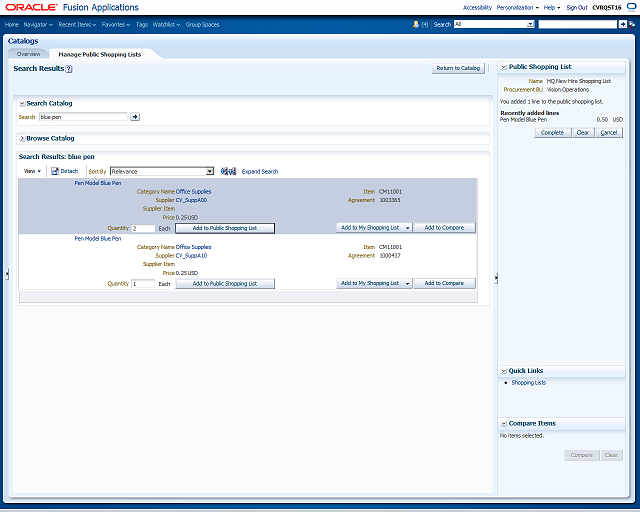The width and height of the screenshot is (640, 512).
Task: Collapse the Quick Links panel
Action: coord(504,371)
